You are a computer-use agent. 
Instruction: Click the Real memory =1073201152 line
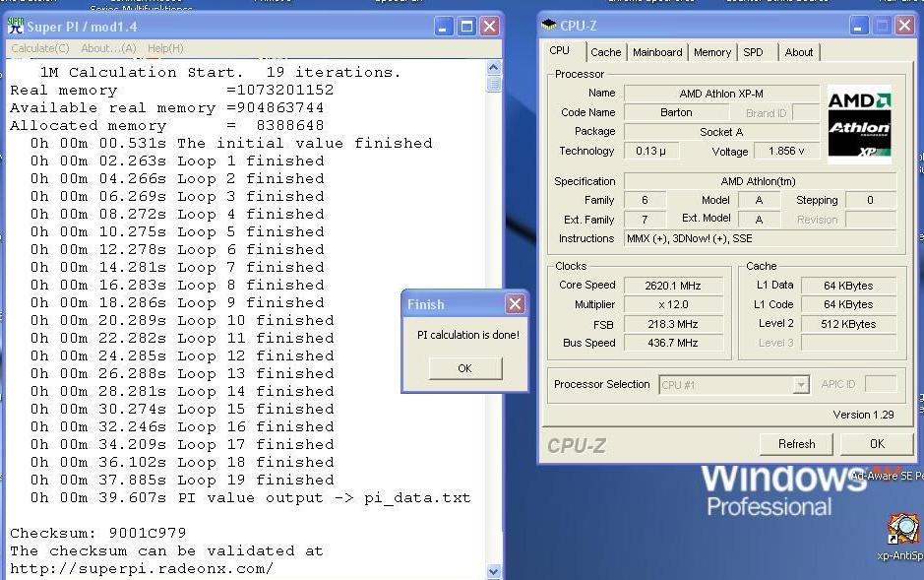pos(172,91)
